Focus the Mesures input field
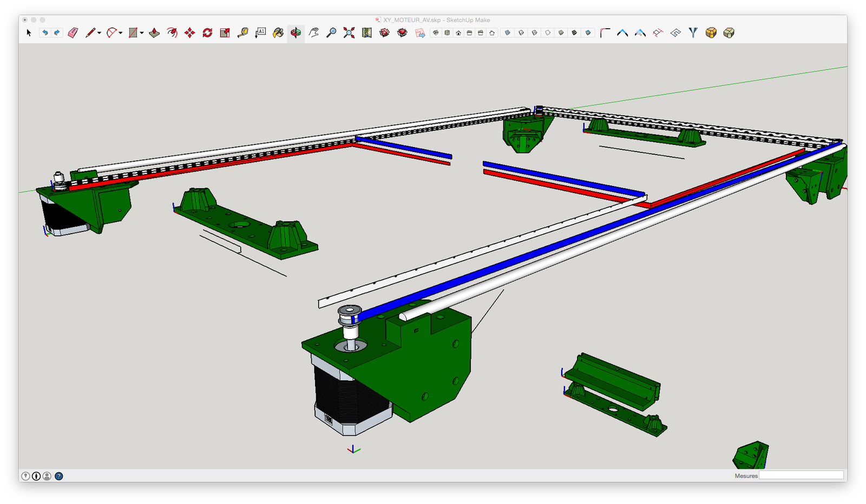 click(801, 475)
